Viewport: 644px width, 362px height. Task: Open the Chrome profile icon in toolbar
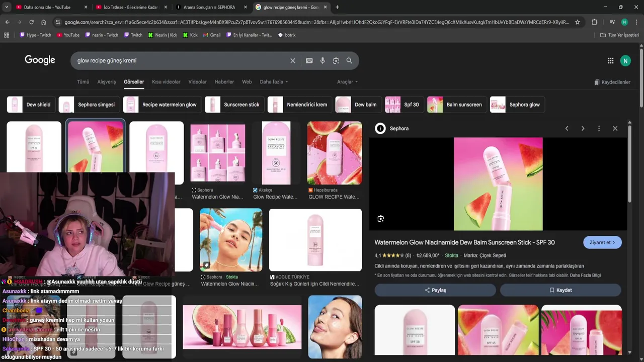pyautogui.click(x=624, y=22)
